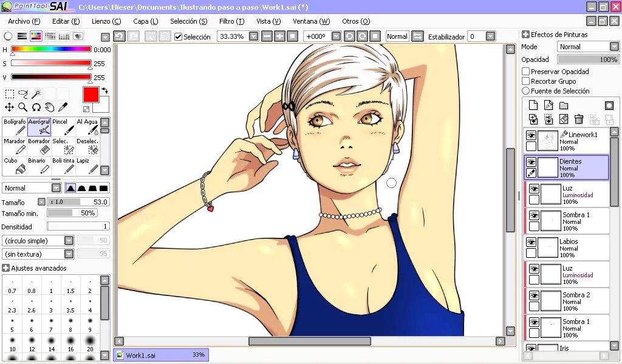Select the magnifier zoom tool
This screenshot has height=364, width=622.
pyautogui.click(x=23, y=107)
